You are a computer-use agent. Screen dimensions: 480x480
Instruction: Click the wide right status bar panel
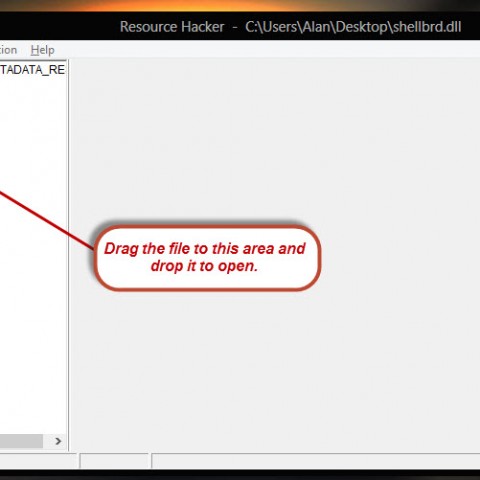click(x=316, y=461)
